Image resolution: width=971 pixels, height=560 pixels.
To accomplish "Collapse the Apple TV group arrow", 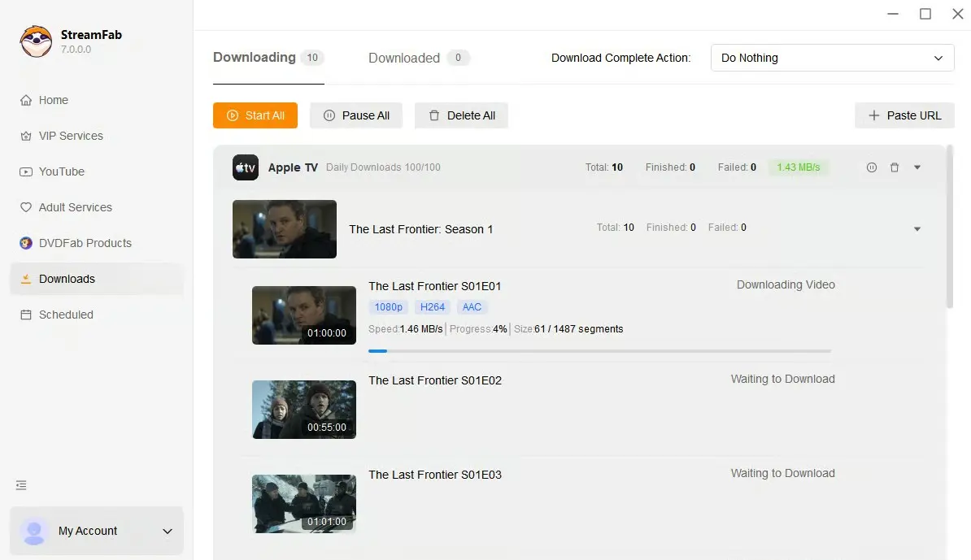I will (917, 167).
